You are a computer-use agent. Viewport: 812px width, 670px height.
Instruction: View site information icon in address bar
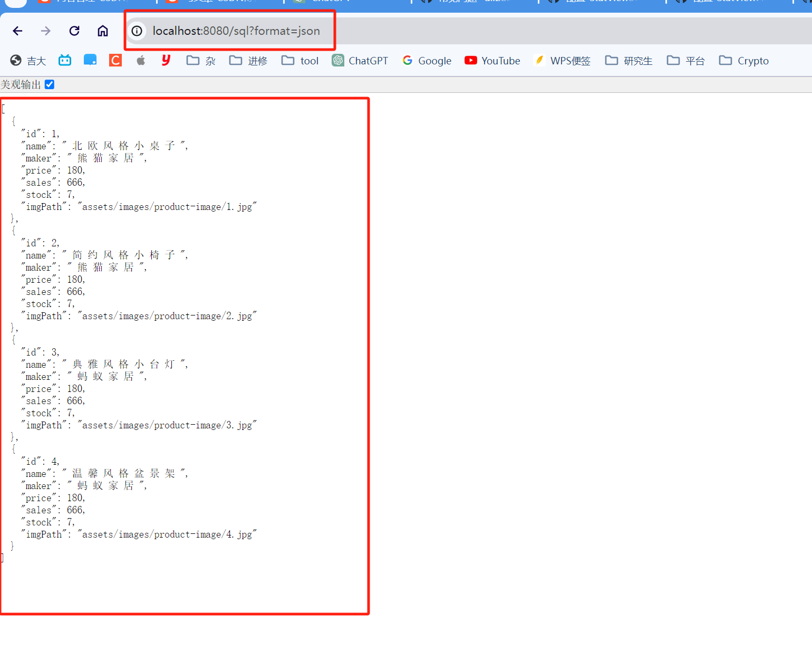pyautogui.click(x=137, y=31)
